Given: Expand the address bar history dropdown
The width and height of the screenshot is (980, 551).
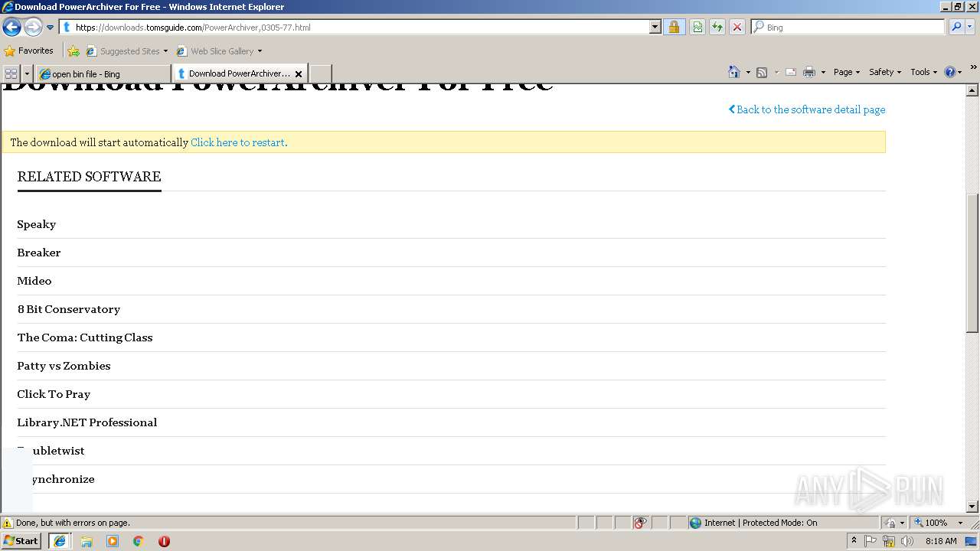Looking at the screenshot, I should click(655, 27).
